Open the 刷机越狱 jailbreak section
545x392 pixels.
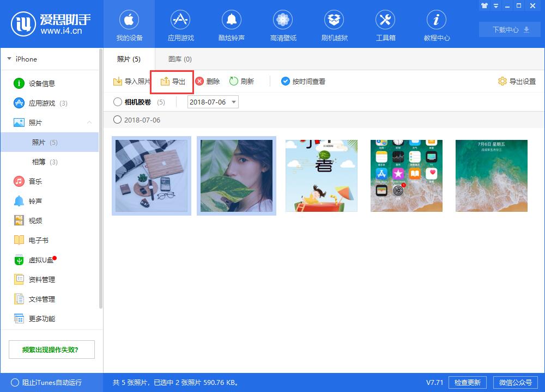pyautogui.click(x=334, y=24)
